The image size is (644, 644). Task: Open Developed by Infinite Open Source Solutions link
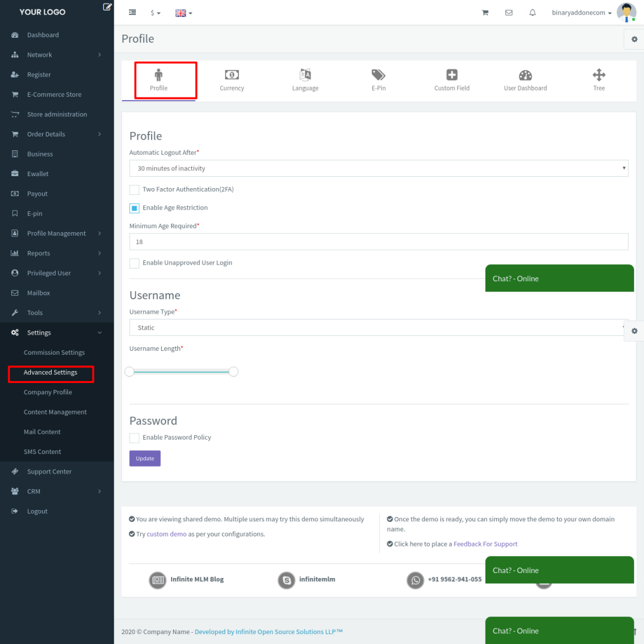pos(269,631)
